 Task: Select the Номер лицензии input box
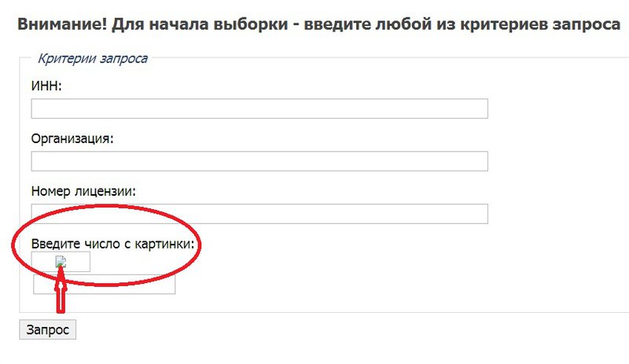click(259, 214)
